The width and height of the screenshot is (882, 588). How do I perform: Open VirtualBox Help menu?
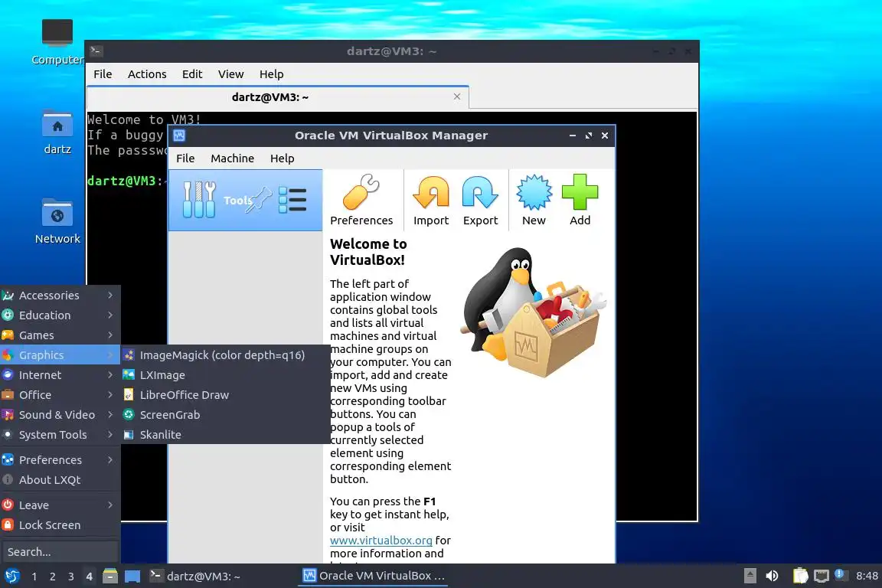(282, 158)
